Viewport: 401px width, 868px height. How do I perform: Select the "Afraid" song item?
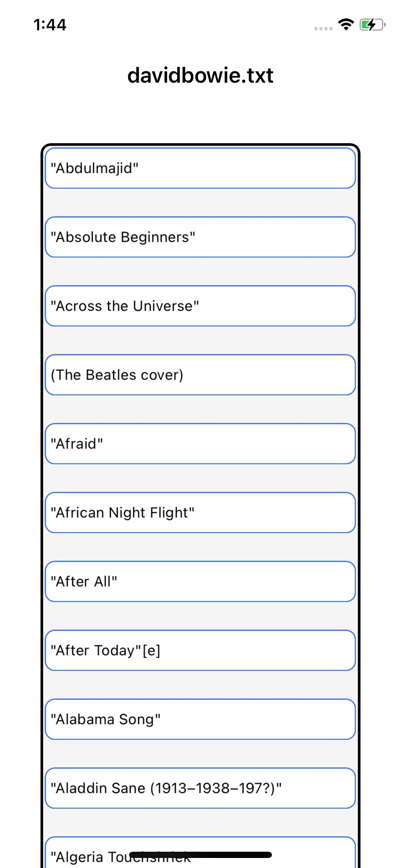200,444
